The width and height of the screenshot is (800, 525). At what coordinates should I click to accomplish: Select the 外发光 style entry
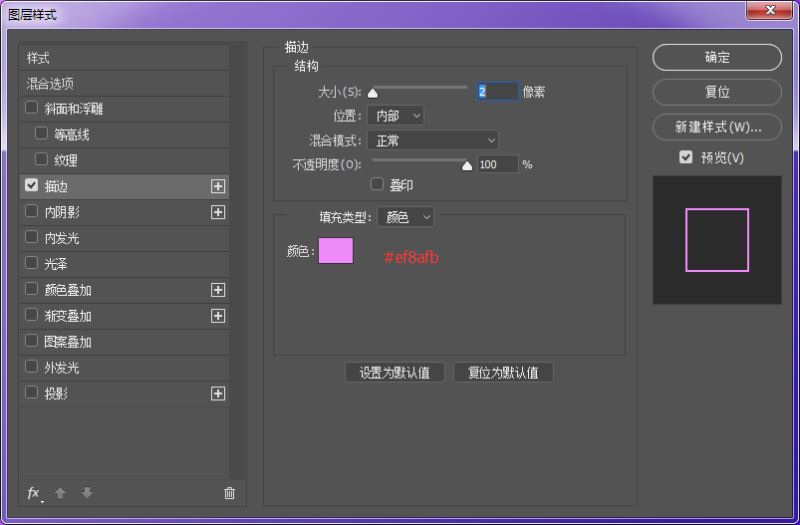(61, 368)
